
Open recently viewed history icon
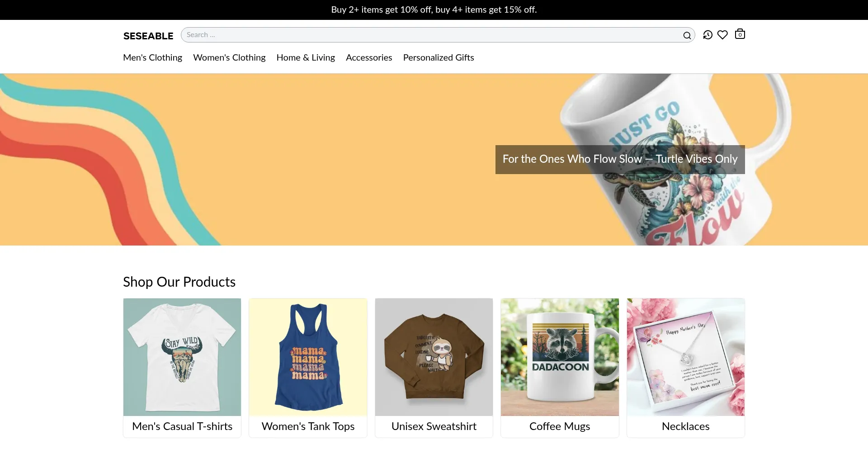pos(708,35)
